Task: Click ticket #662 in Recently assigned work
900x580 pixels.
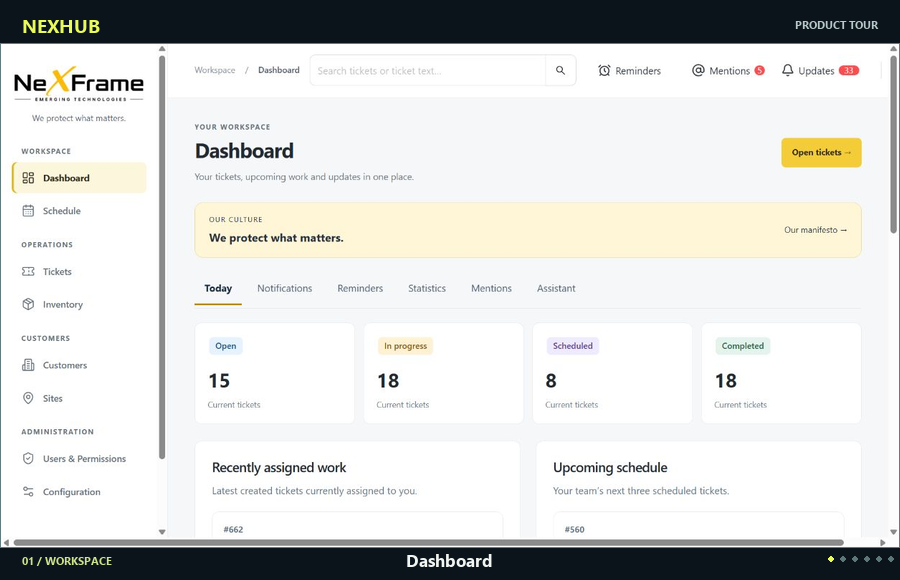Action: tap(358, 525)
